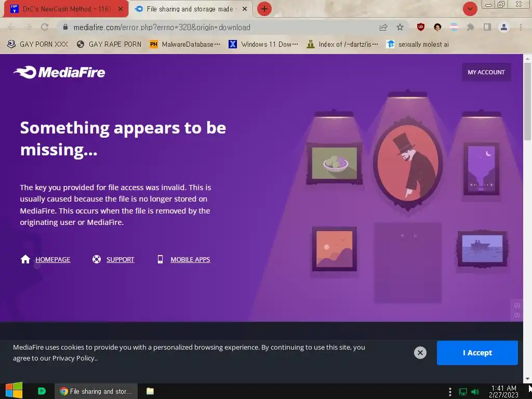Screen dimensions: 532x399
Task: Share this page using the share icon
Action: tap(383, 28)
